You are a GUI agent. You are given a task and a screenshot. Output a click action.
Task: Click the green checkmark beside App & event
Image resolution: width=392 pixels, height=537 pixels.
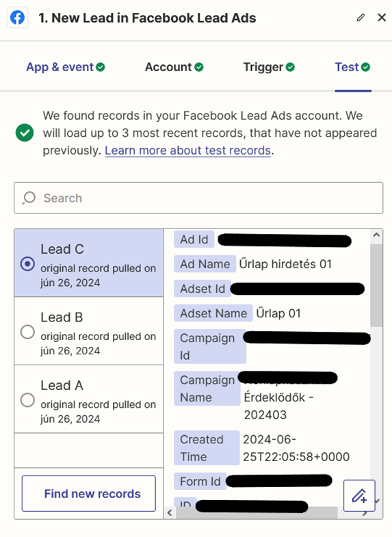coord(101,67)
